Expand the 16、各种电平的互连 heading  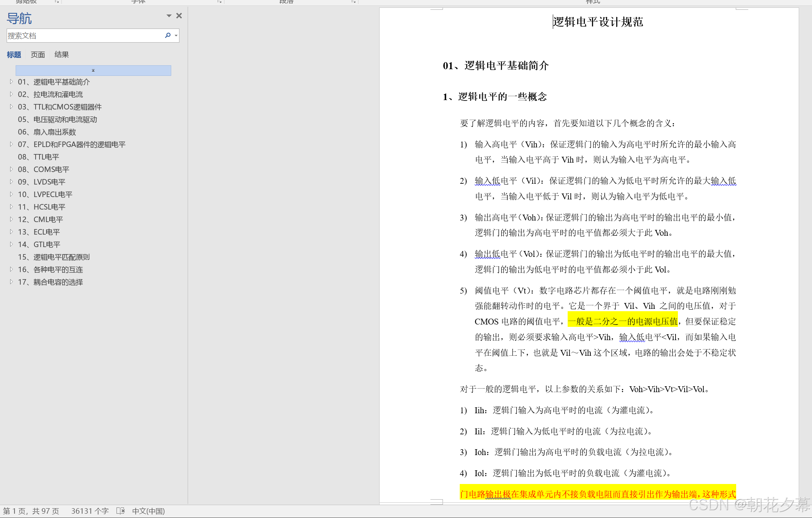[x=11, y=269]
